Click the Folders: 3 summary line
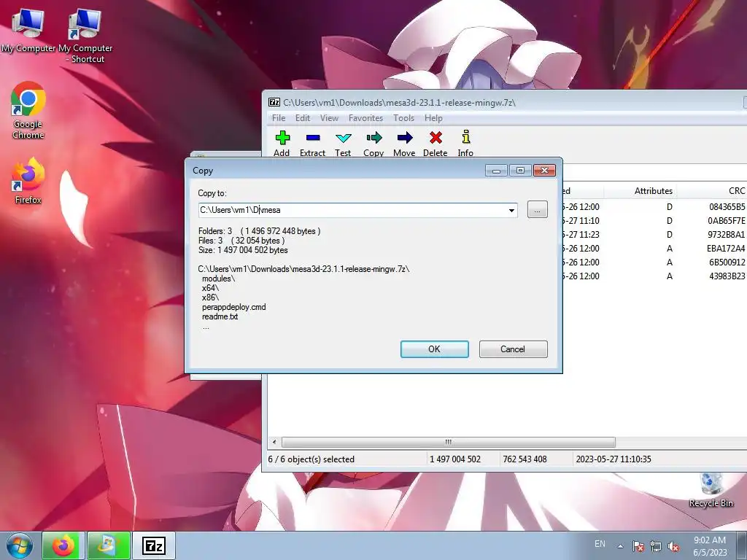This screenshot has height=560, width=747. (x=259, y=231)
